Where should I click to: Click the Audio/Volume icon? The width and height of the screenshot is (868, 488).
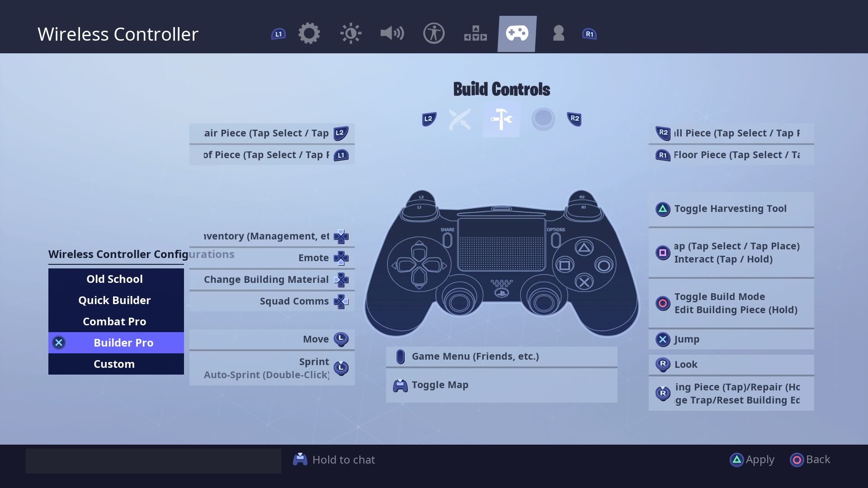(392, 33)
